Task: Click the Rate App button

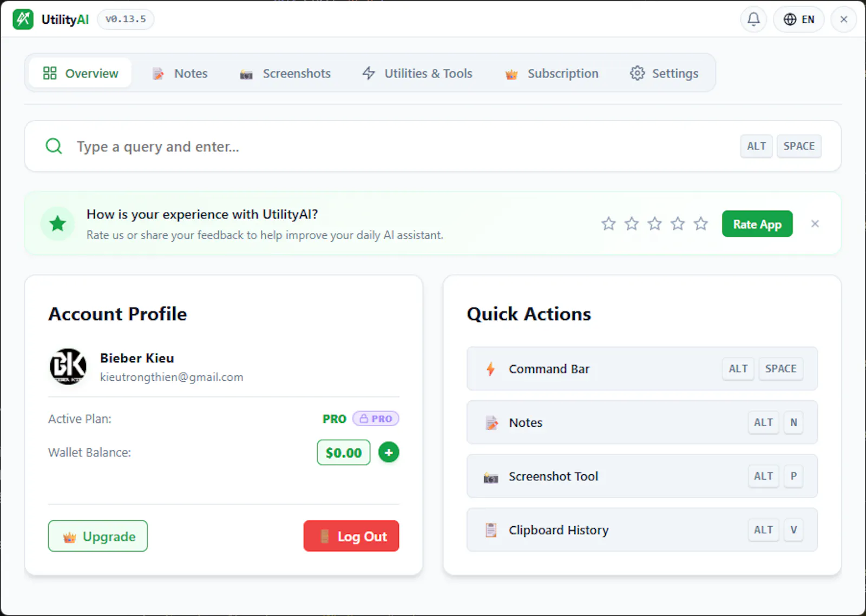Action: point(757,224)
